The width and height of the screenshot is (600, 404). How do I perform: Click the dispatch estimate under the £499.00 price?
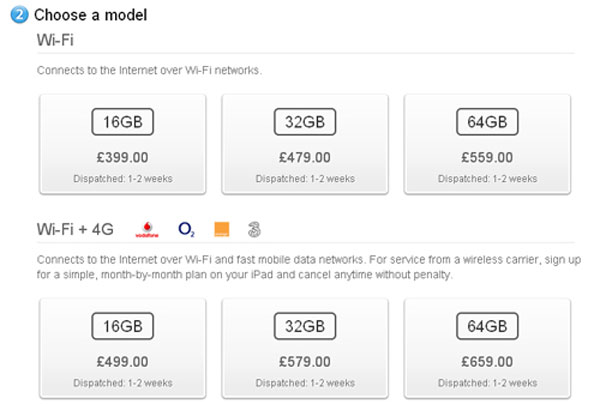[x=122, y=382]
